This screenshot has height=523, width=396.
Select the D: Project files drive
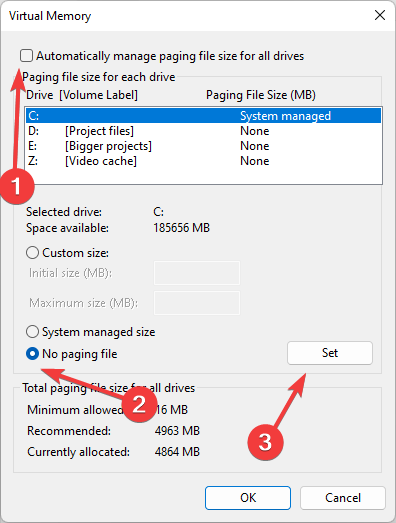click(x=204, y=131)
